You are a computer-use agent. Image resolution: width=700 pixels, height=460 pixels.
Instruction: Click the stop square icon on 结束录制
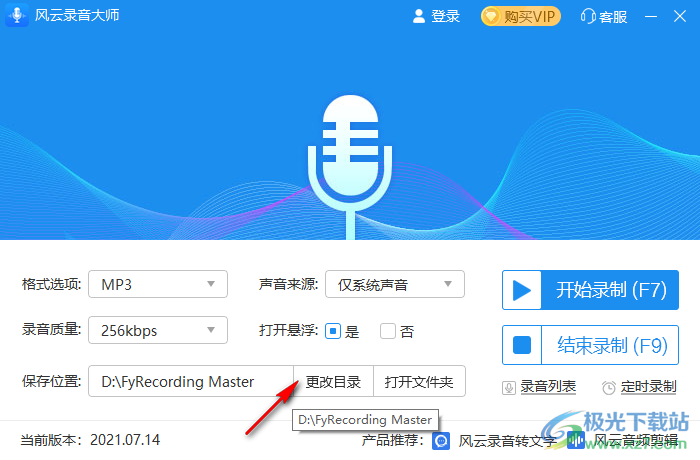pyautogui.click(x=522, y=345)
